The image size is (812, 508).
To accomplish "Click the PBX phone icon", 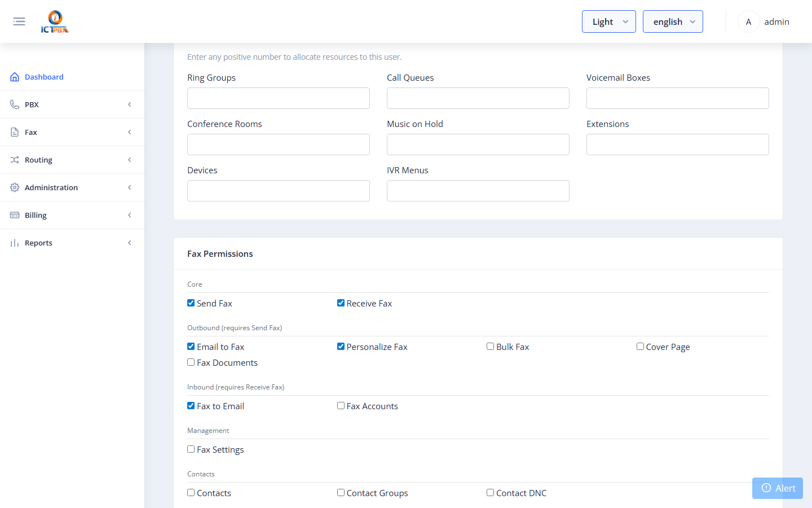I will pos(15,104).
